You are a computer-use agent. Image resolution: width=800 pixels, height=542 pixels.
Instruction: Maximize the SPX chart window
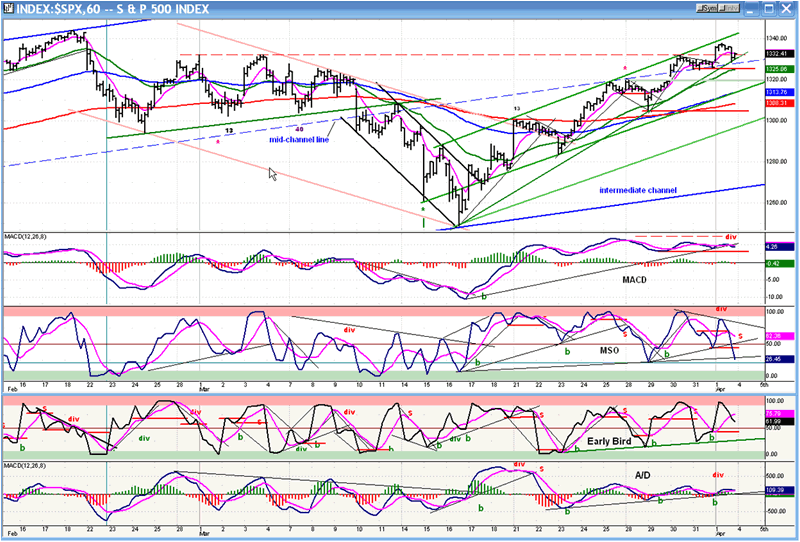(x=769, y=9)
